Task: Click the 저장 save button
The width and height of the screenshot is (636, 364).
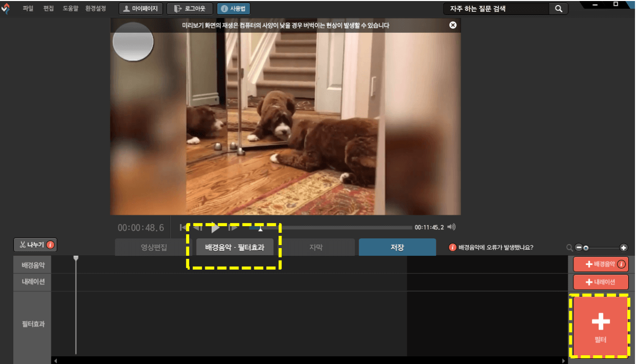Action: pyautogui.click(x=397, y=247)
